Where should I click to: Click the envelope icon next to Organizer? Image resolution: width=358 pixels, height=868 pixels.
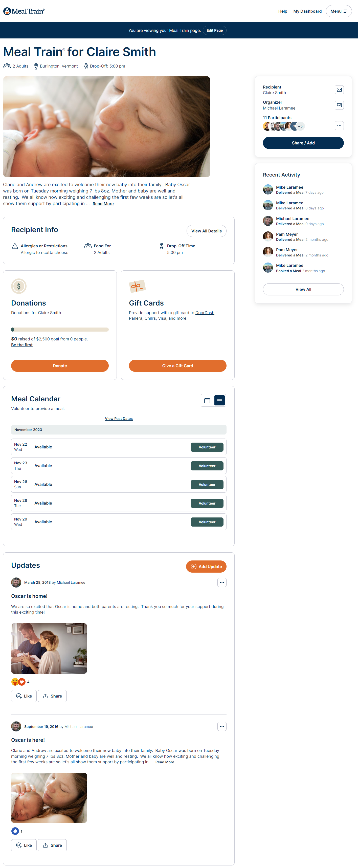click(339, 105)
